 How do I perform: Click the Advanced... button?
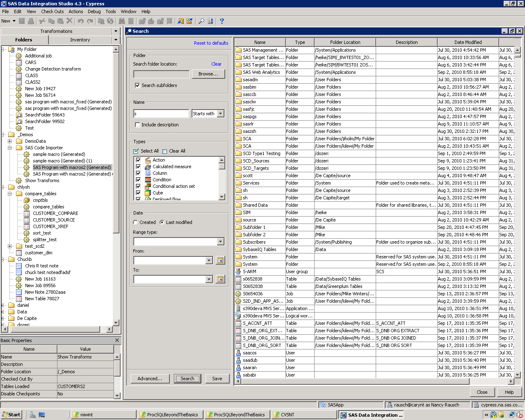[150, 379]
